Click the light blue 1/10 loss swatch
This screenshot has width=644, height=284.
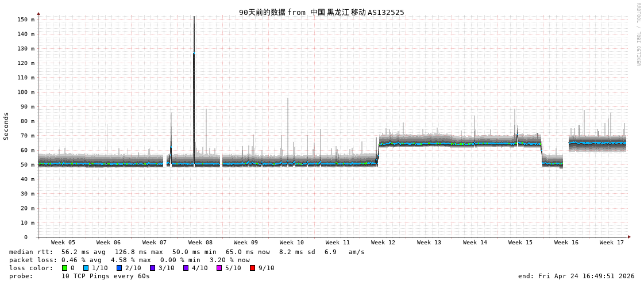86,268
